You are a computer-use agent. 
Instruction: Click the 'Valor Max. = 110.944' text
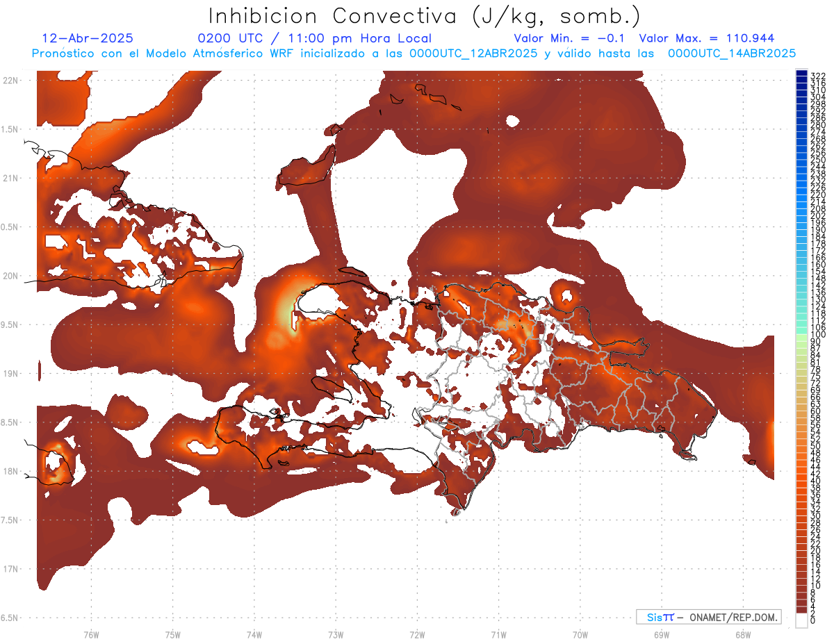click(x=707, y=38)
